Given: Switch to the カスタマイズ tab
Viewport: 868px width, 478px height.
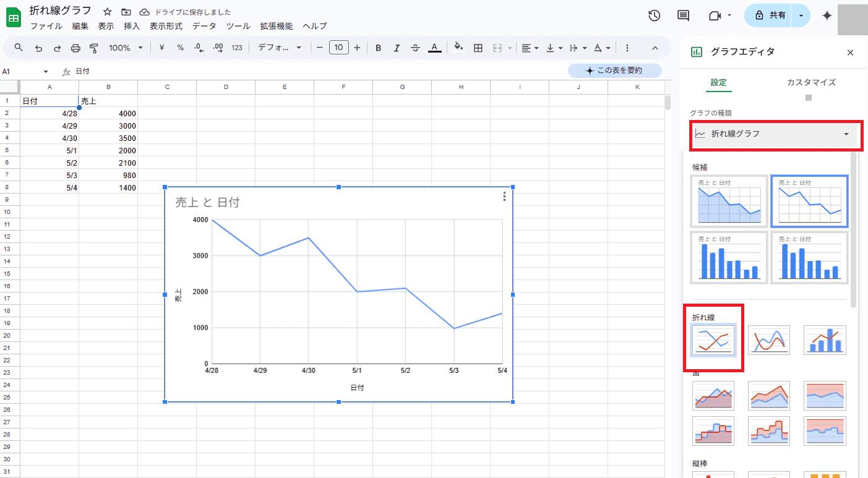Looking at the screenshot, I should point(810,82).
